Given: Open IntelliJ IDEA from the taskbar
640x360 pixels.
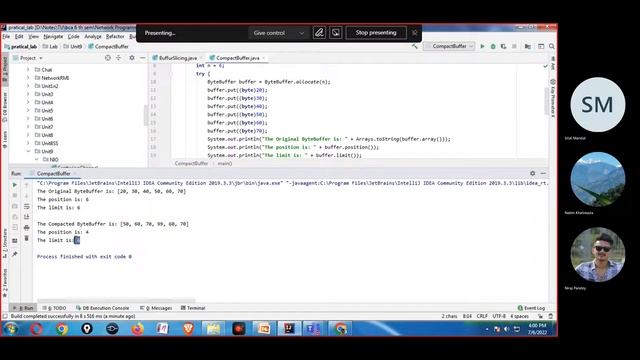Looking at the screenshot, I should click(289, 328).
